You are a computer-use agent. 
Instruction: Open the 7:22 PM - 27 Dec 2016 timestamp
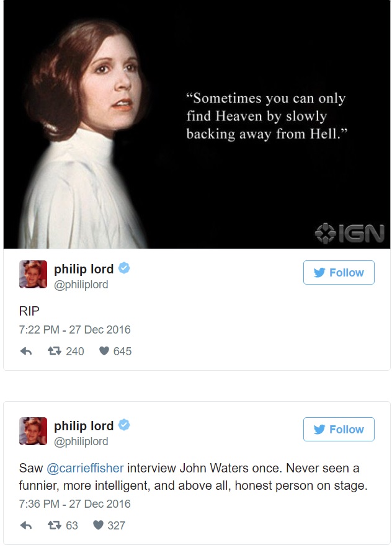75,330
